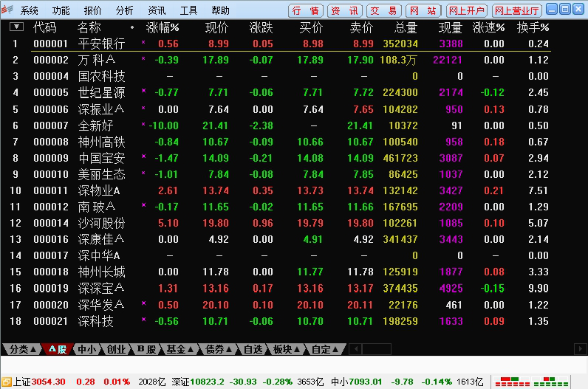Open the 分析 menu
The height and width of the screenshot is (389, 588).
(125, 10)
